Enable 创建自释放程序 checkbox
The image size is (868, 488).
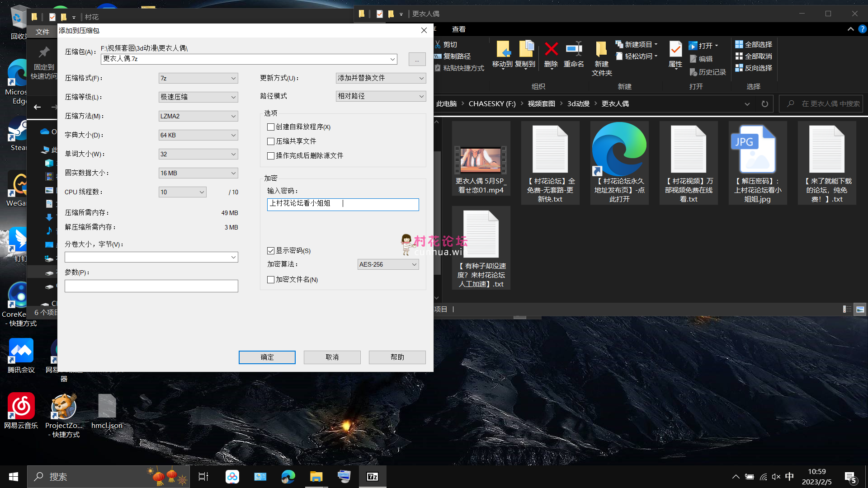271,127
